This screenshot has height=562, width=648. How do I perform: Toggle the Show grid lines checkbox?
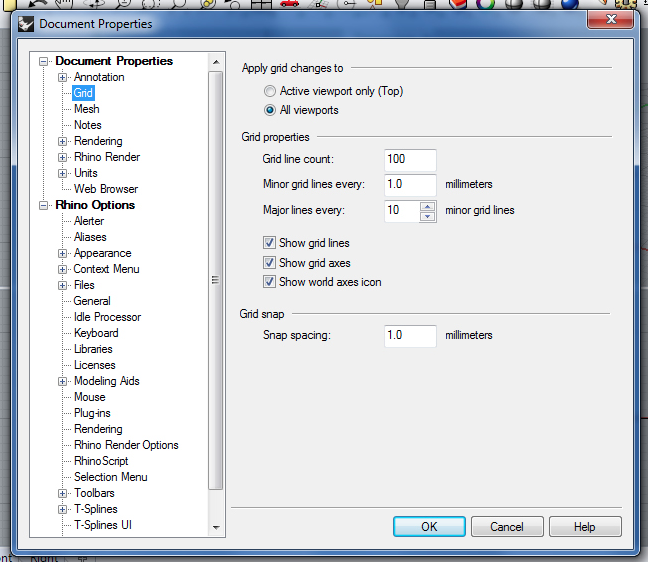pos(269,243)
